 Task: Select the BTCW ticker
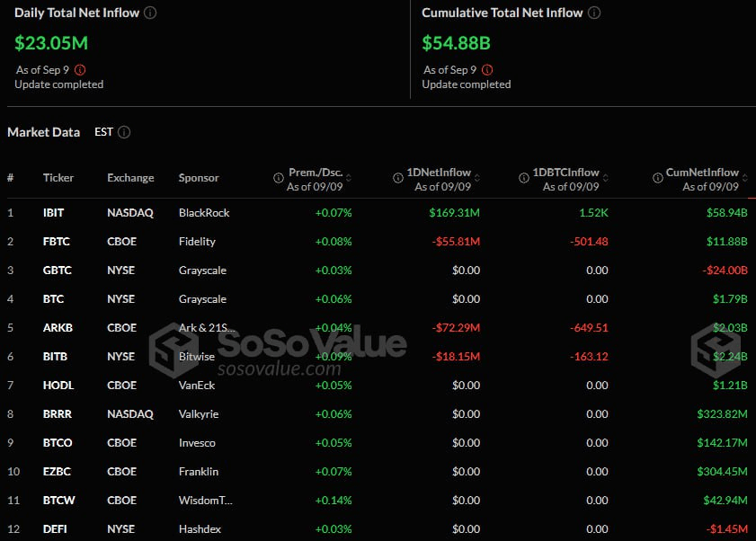58,501
